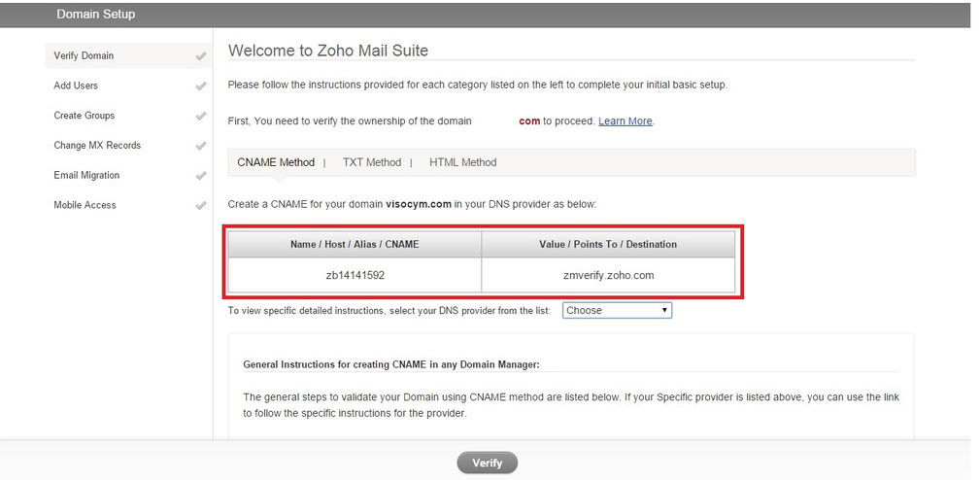The image size is (980, 480).
Task: Switch to the HTML Method tab
Action: coord(462,162)
